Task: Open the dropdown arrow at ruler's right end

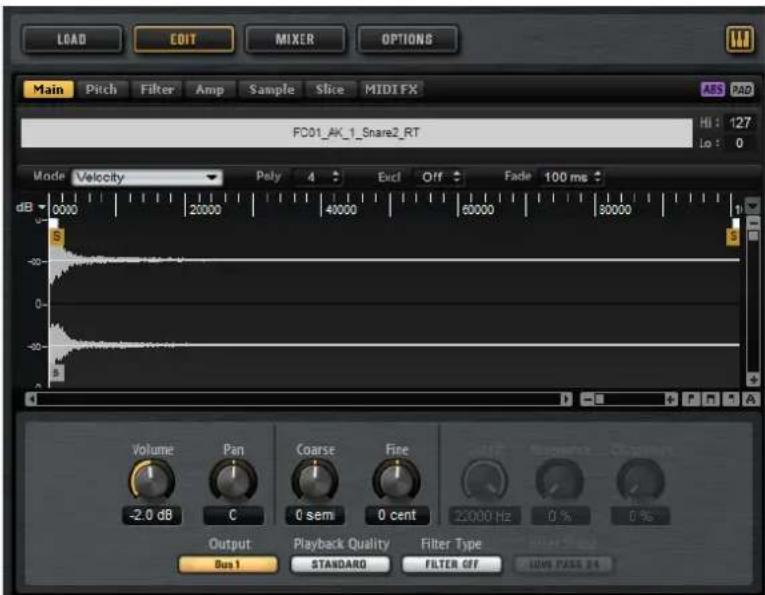Action: [752, 206]
